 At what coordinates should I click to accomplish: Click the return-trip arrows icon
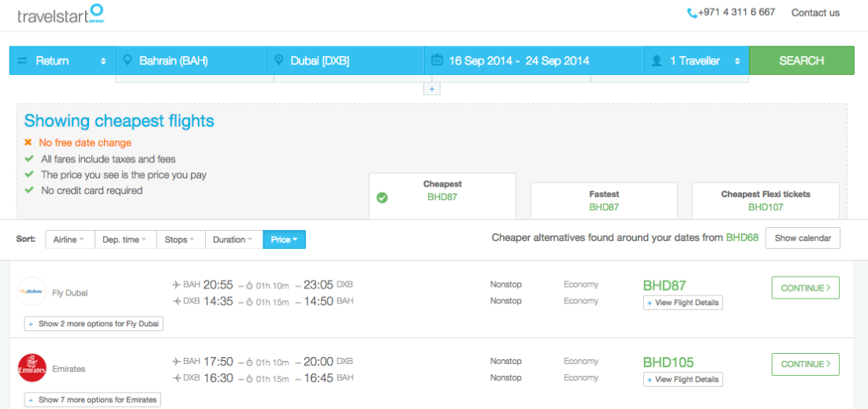[x=23, y=61]
